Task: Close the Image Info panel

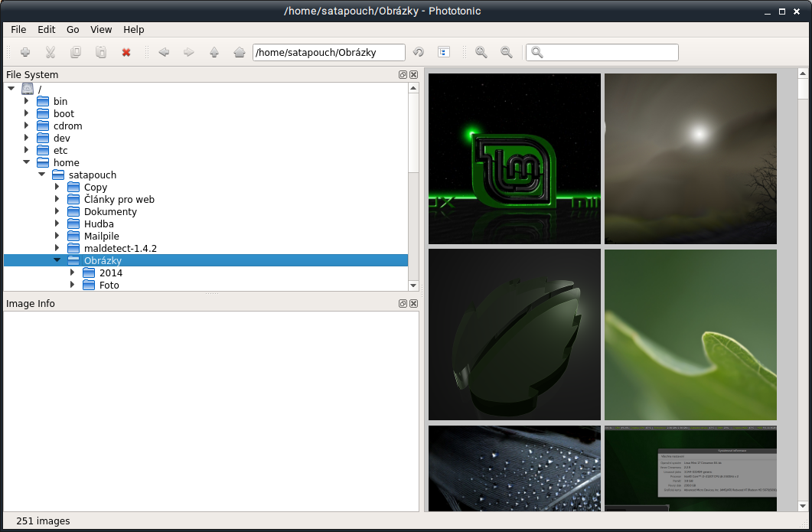Action: [414, 304]
